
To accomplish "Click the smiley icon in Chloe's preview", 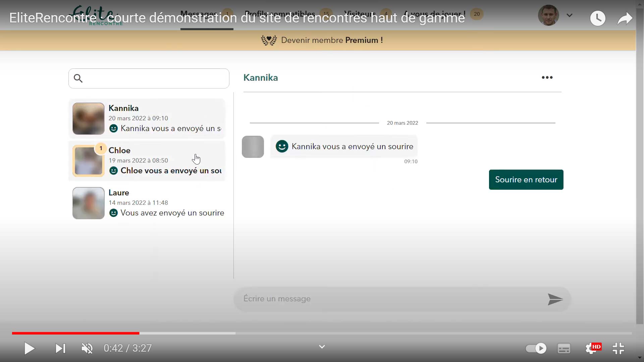I will click(x=114, y=171).
